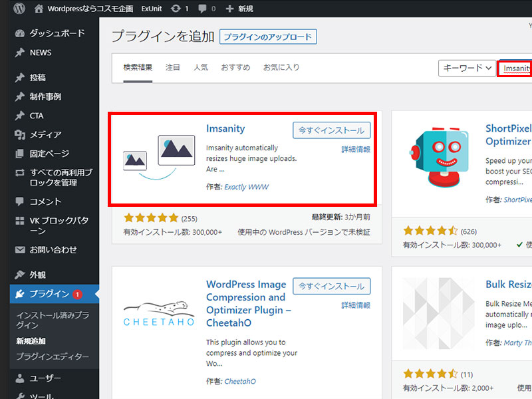This screenshot has width=532, height=399.
Task: Click the plugin search input field
Action: tap(515, 68)
